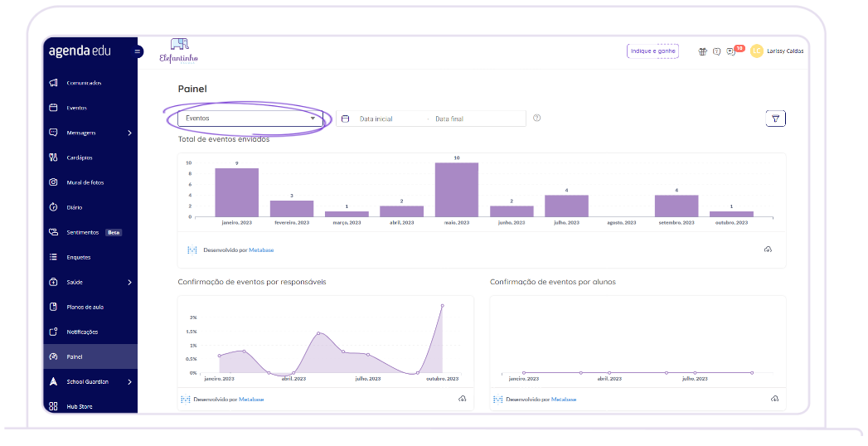Click the Data inicial date field
Screen dimensions: 868x446
[376, 119]
